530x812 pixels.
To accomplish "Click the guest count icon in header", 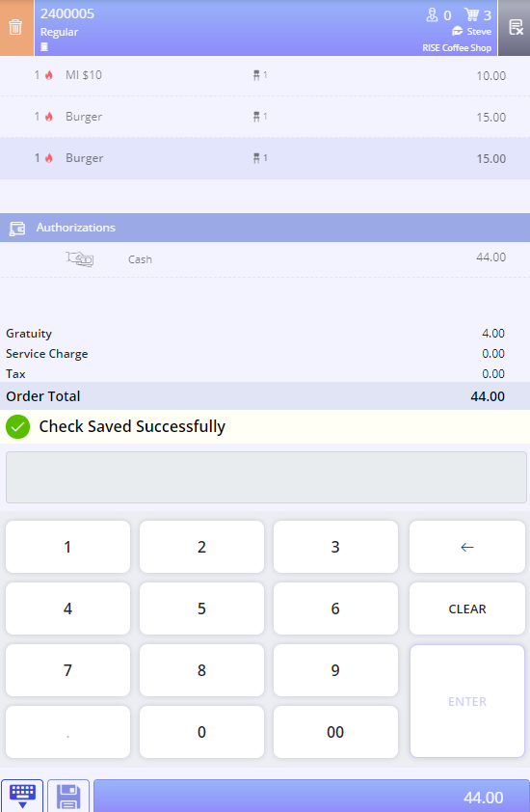I will (x=432, y=15).
